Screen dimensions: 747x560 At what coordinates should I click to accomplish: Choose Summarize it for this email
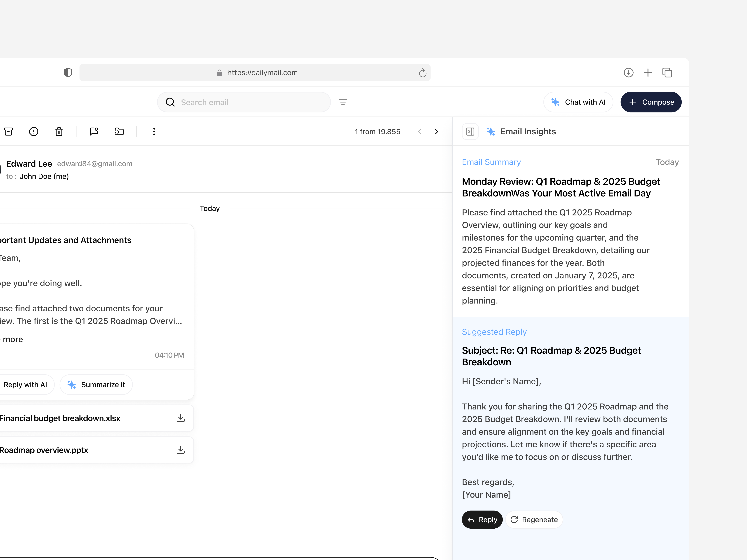tap(96, 385)
